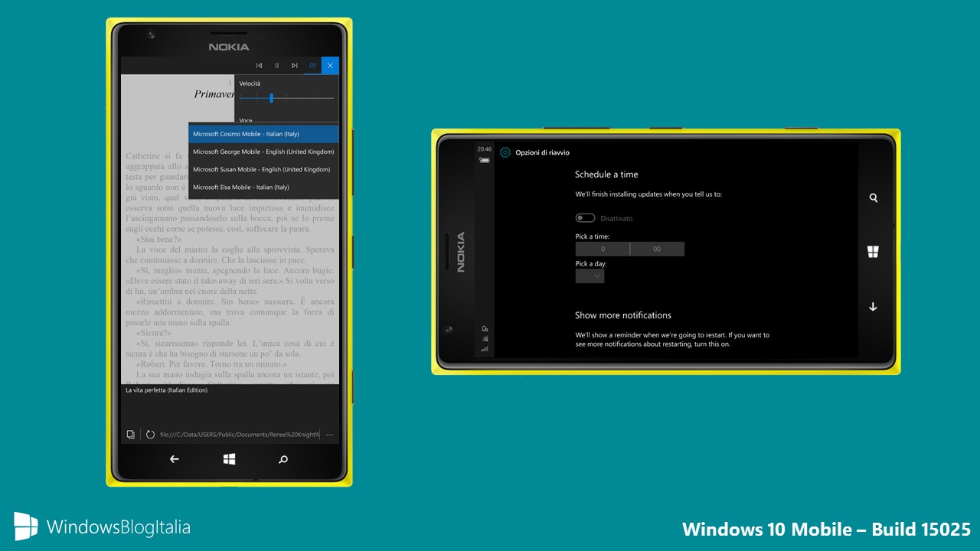980x551 pixels.
Task: Select Microsoft George Mobile English voice
Action: 263,152
